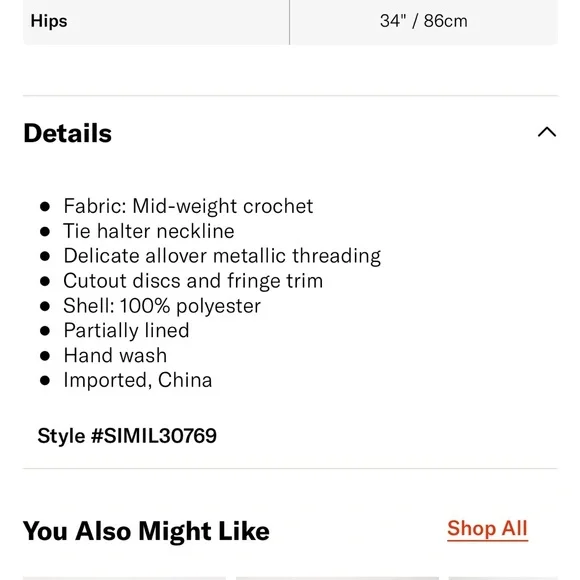
Task: Click the Partially lined detail
Action: tap(126, 330)
